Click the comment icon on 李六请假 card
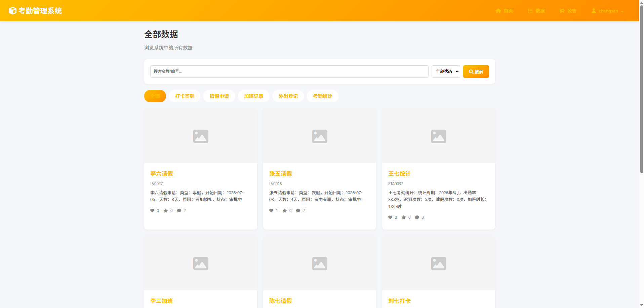This screenshot has height=308, width=644. pos(179,211)
